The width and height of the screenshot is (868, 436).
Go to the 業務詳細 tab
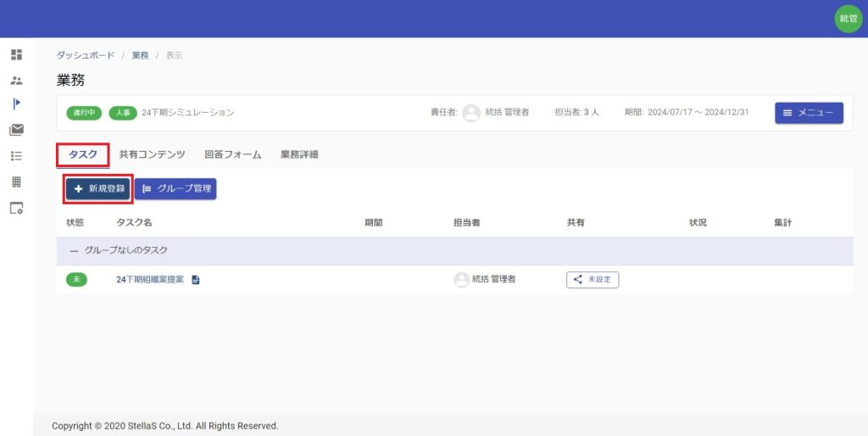pyautogui.click(x=299, y=154)
